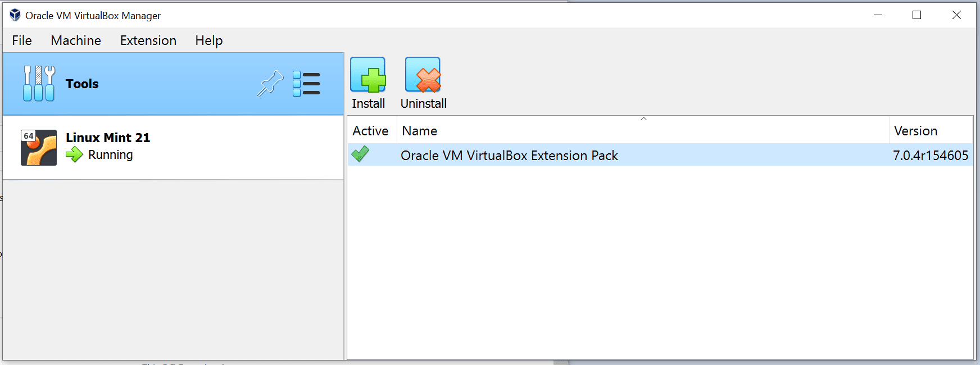The width and height of the screenshot is (980, 365).
Task: Click the Tools label text
Action: pos(82,84)
